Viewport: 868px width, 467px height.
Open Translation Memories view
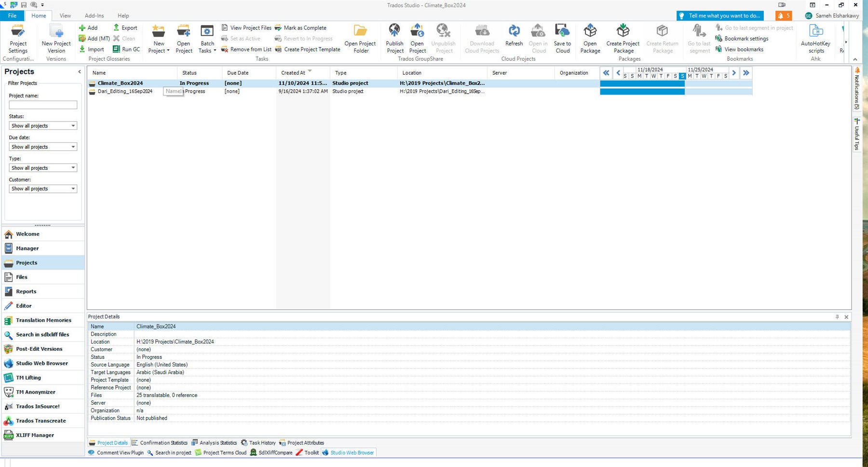coord(43,320)
